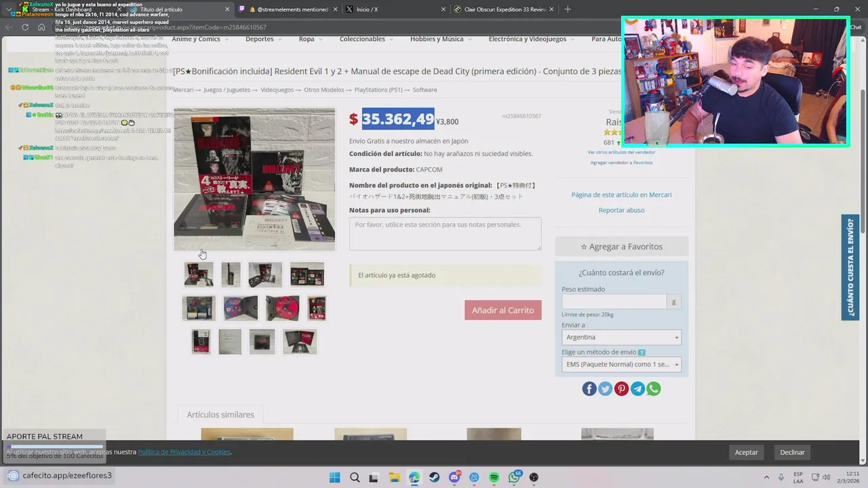The height and width of the screenshot is (488, 868).
Task: Show hidden system tray icons
Action: click(766, 477)
